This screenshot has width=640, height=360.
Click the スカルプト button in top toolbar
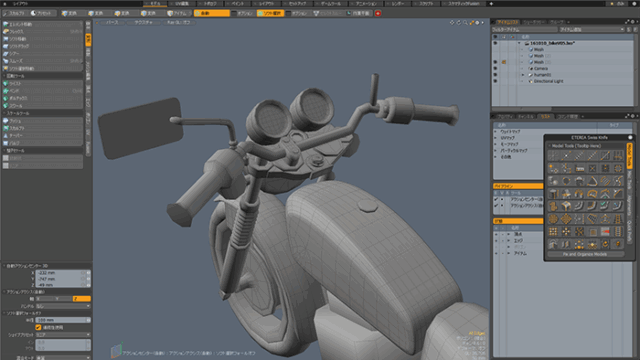click(14, 13)
